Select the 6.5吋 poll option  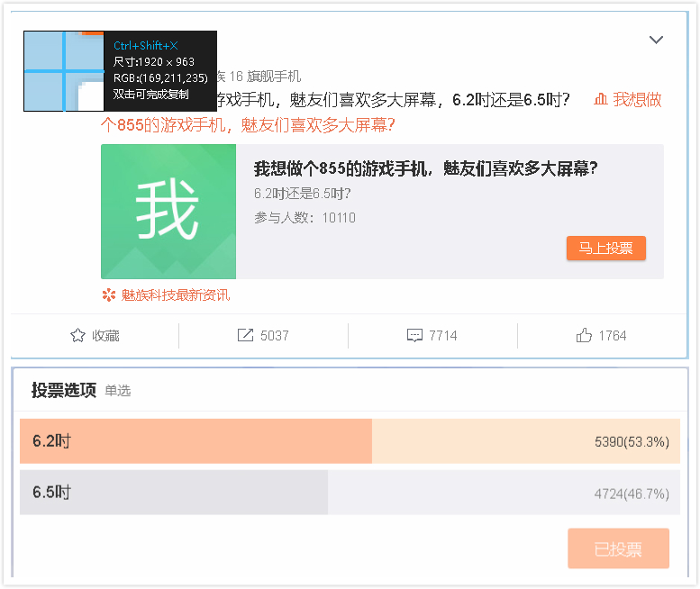(350, 493)
